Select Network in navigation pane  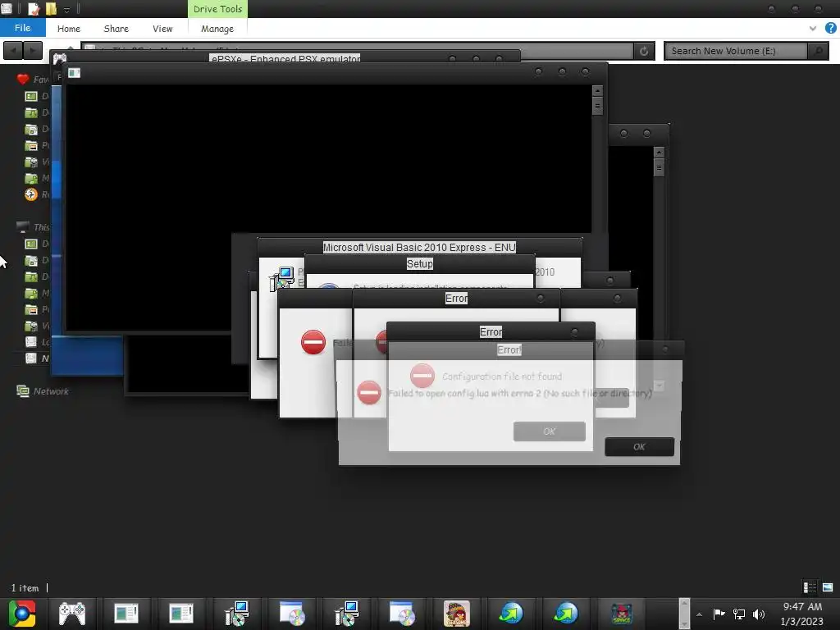pyautogui.click(x=43, y=391)
